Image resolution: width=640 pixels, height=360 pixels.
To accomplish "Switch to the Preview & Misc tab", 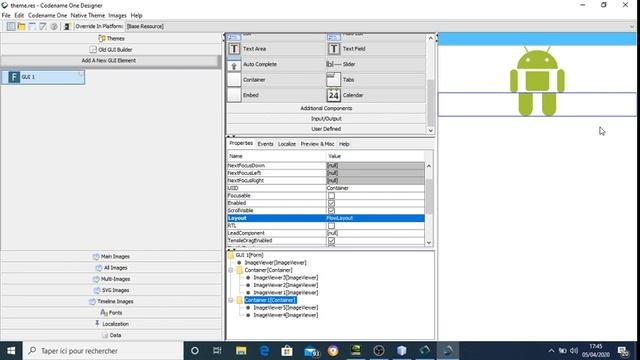I will pyautogui.click(x=317, y=144).
